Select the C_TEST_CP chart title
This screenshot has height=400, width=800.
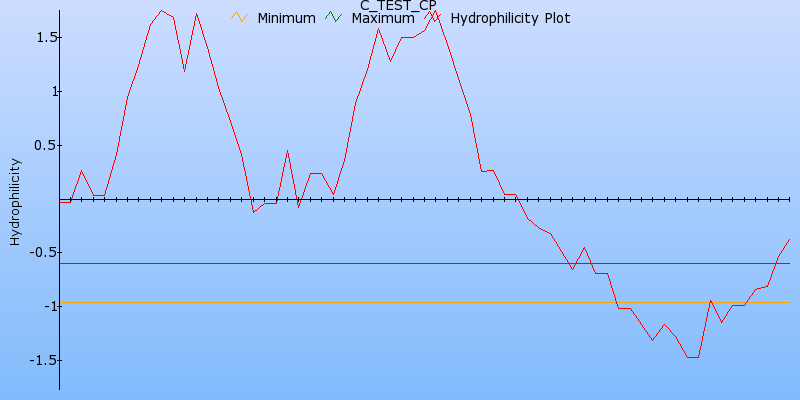tap(398, 5)
